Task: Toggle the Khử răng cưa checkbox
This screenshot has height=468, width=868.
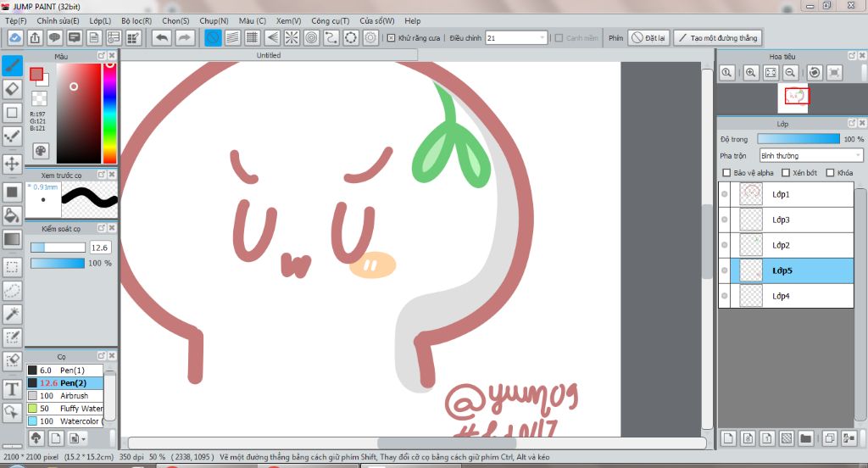Action: (x=392, y=38)
